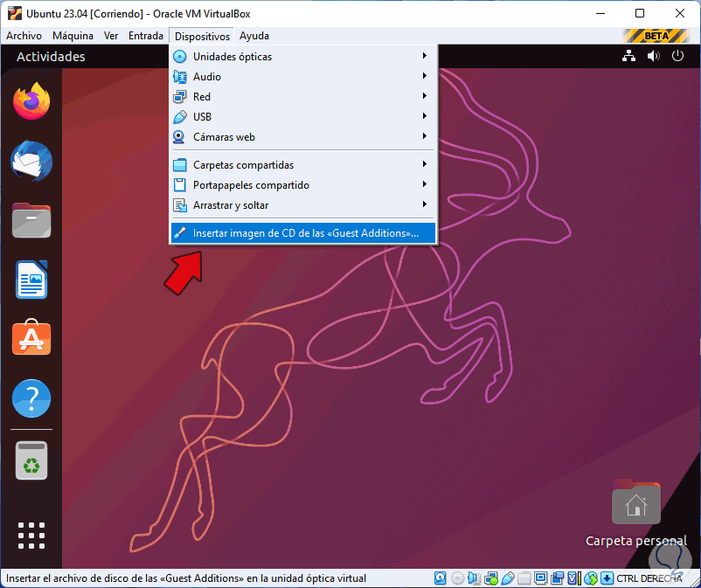Expand arrow next to Arrastrar y soltar
Screen dimensions: 701x588
[x=424, y=204]
